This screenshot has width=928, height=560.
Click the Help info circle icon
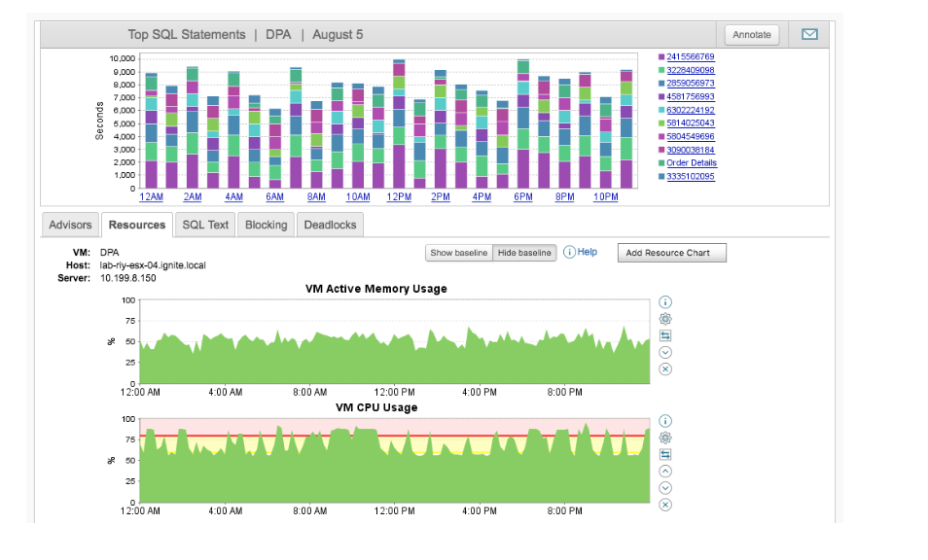point(569,253)
